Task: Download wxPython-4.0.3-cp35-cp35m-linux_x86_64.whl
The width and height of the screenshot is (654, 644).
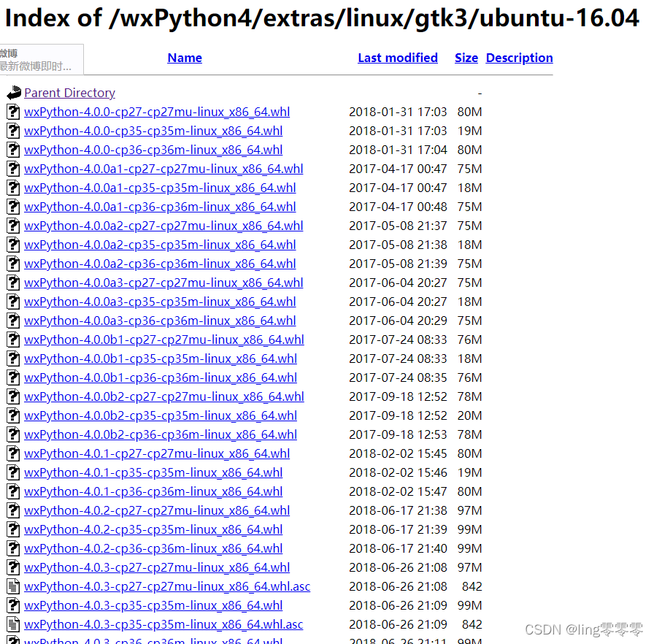Action: click(153, 605)
